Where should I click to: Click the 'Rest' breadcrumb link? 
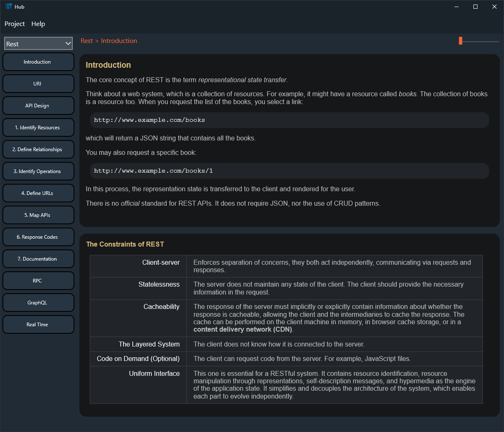tap(87, 41)
